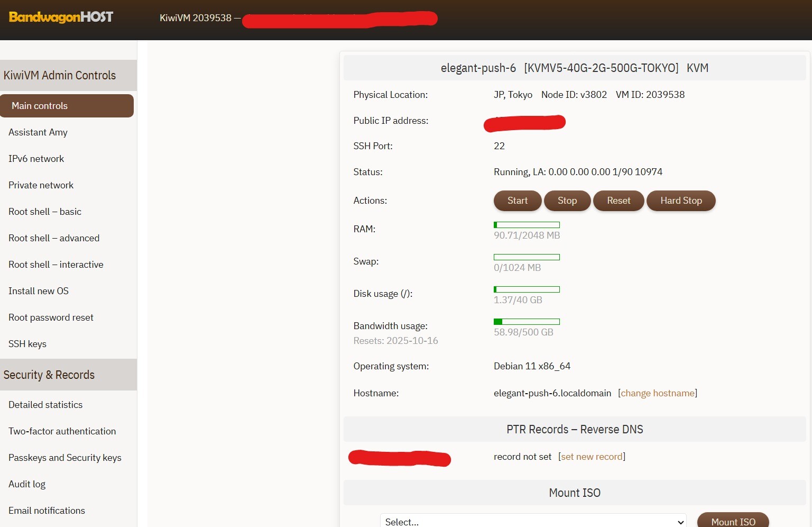Click the KiwiVM 2039538 header title
Image resolution: width=812 pixels, height=527 pixels.
[x=196, y=18]
